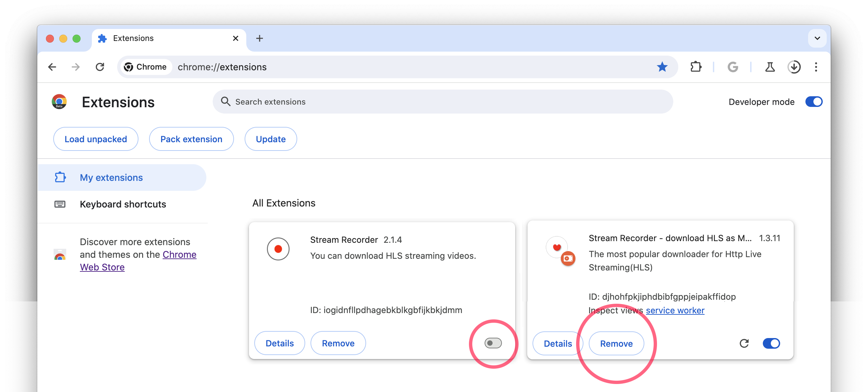Click Load unpacked button
This screenshot has width=868, height=392.
[96, 139]
